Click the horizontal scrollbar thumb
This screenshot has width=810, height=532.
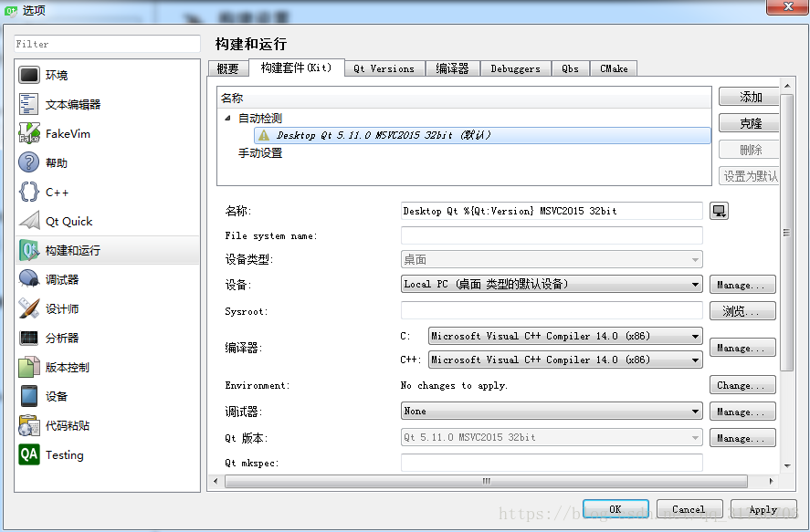pos(486,482)
